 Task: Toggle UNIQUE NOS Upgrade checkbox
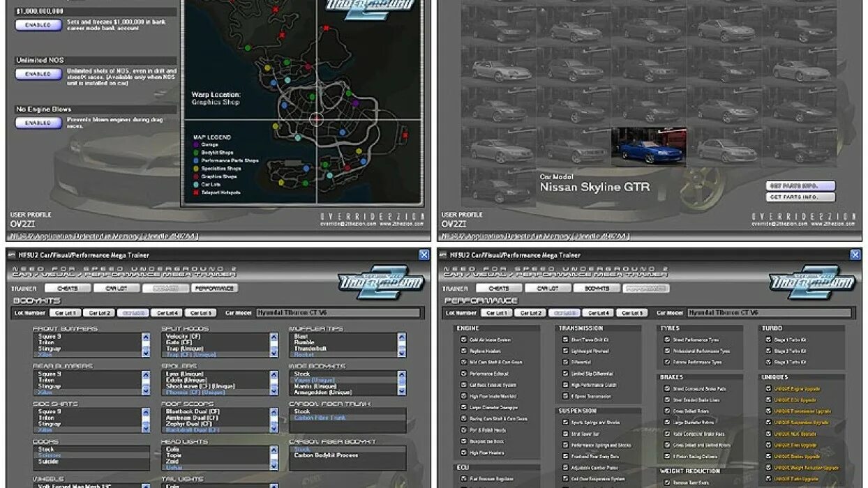click(769, 434)
